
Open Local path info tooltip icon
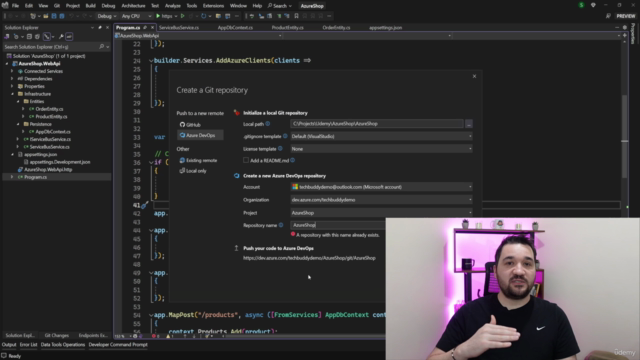pos(268,124)
